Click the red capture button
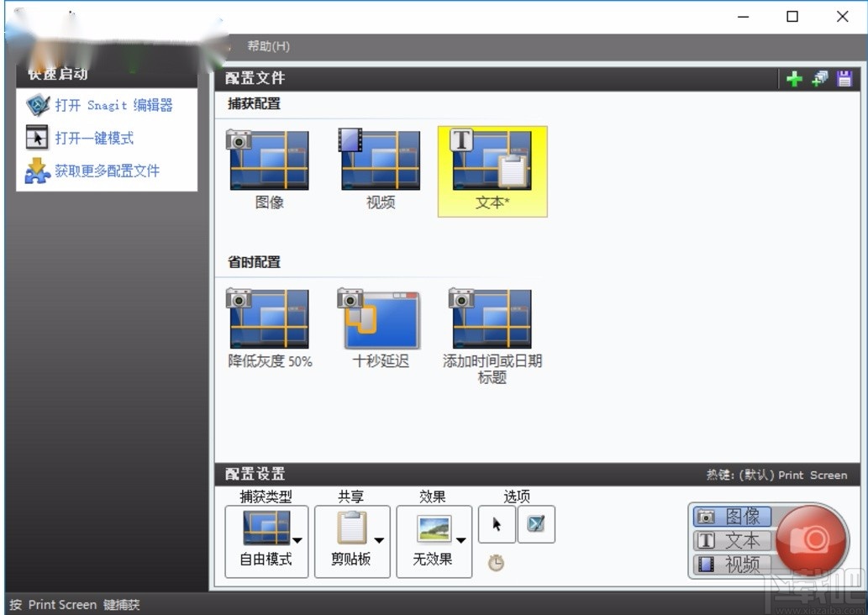 coord(812,539)
